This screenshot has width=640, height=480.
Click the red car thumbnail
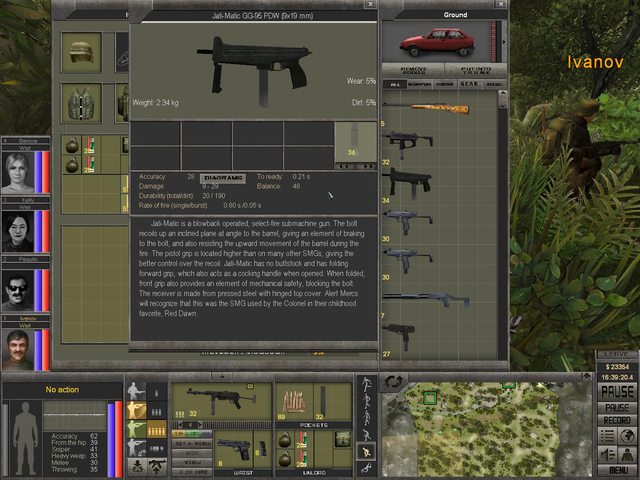pos(438,42)
